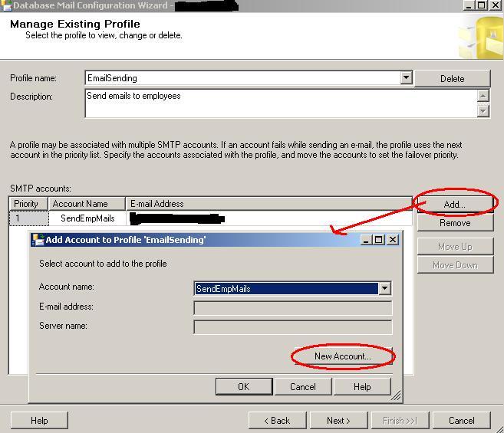Minimize the Add Account dialog
The width and height of the screenshot is (504, 433).
(365, 240)
